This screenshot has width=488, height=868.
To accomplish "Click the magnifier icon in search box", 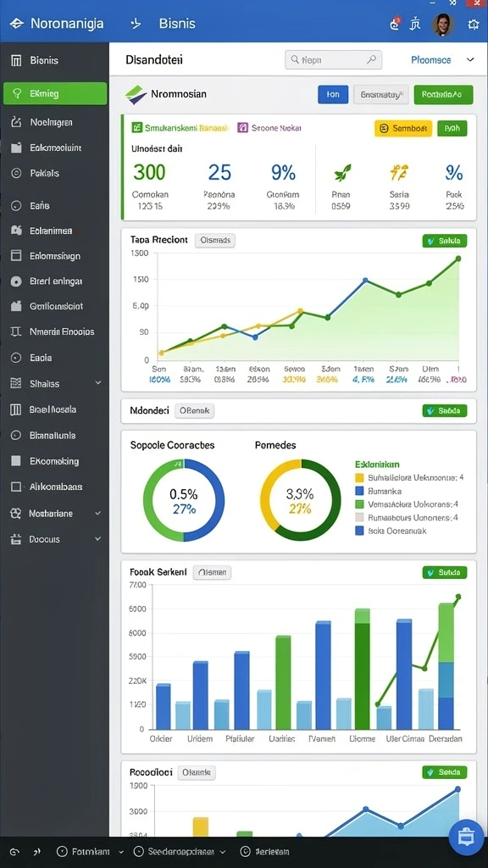I will pyautogui.click(x=372, y=59).
